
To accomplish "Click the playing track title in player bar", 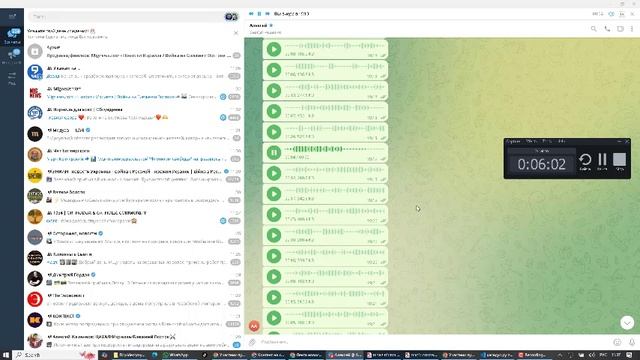I will 291,14.
